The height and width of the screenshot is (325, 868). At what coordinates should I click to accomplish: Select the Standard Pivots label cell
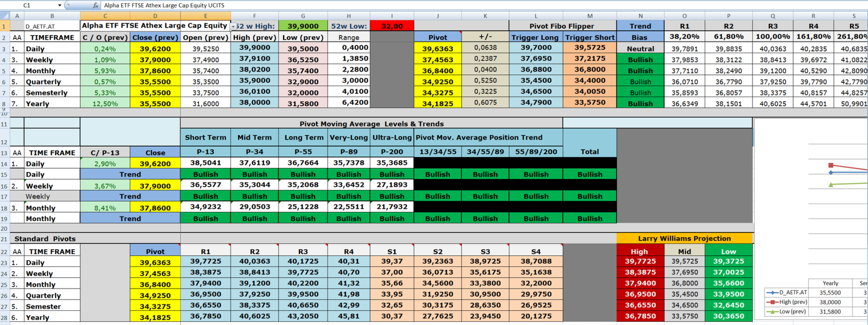(x=45, y=239)
